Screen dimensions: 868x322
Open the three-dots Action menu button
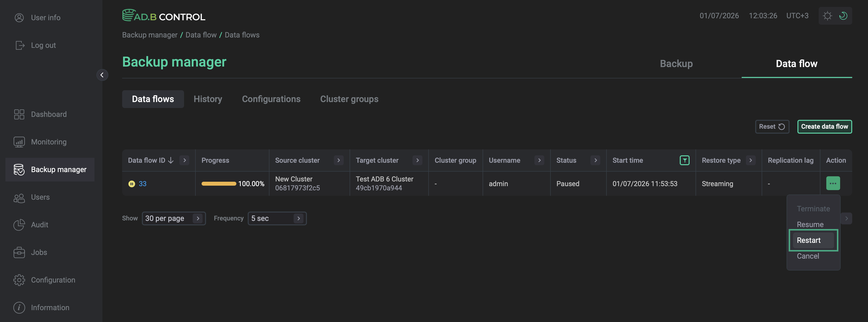pos(833,184)
